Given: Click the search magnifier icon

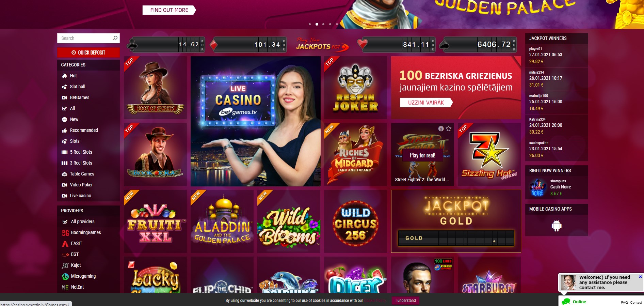Looking at the screenshot, I should [115, 38].
